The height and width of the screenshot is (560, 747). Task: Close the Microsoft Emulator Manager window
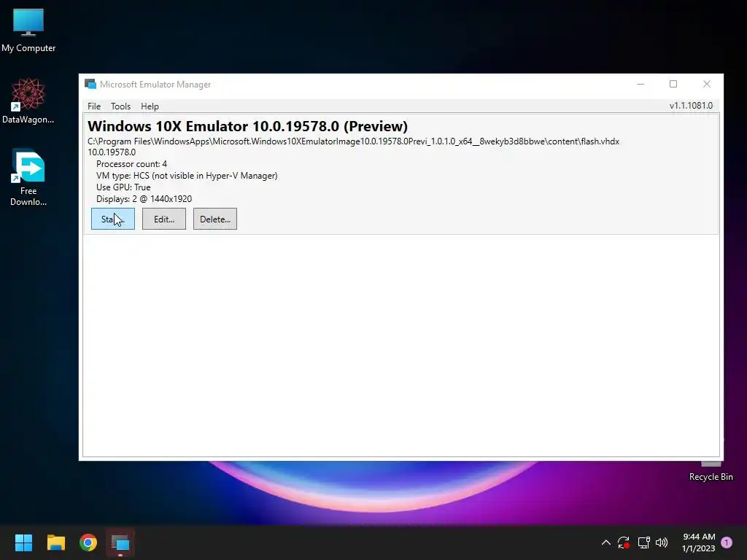pyautogui.click(x=707, y=85)
